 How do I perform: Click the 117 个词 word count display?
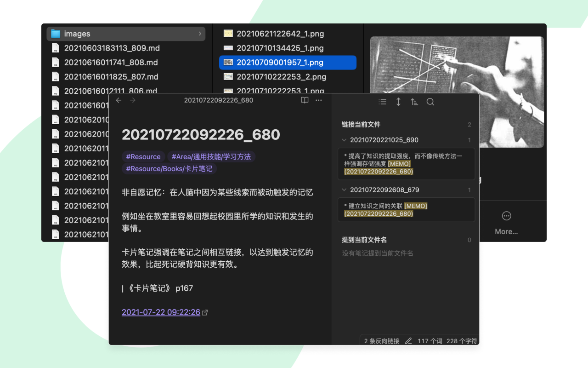(x=430, y=340)
